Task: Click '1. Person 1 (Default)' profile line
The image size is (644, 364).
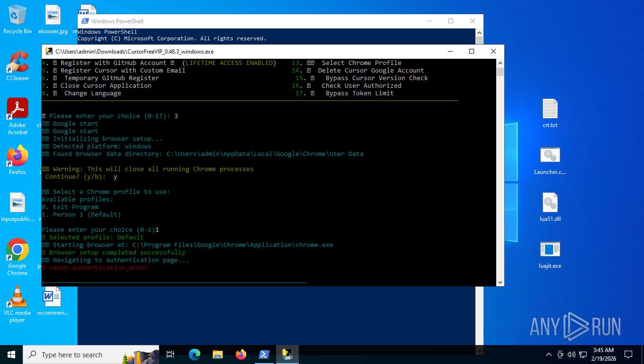Action: (81, 215)
